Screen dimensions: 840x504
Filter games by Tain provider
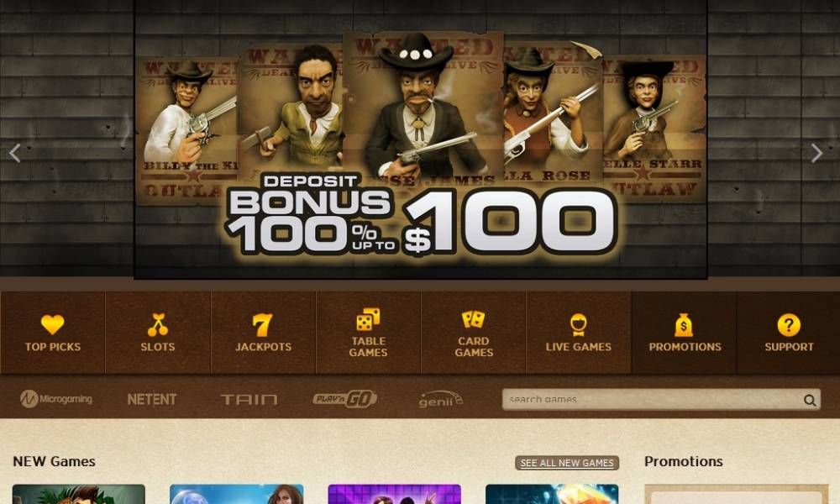click(x=249, y=400)
